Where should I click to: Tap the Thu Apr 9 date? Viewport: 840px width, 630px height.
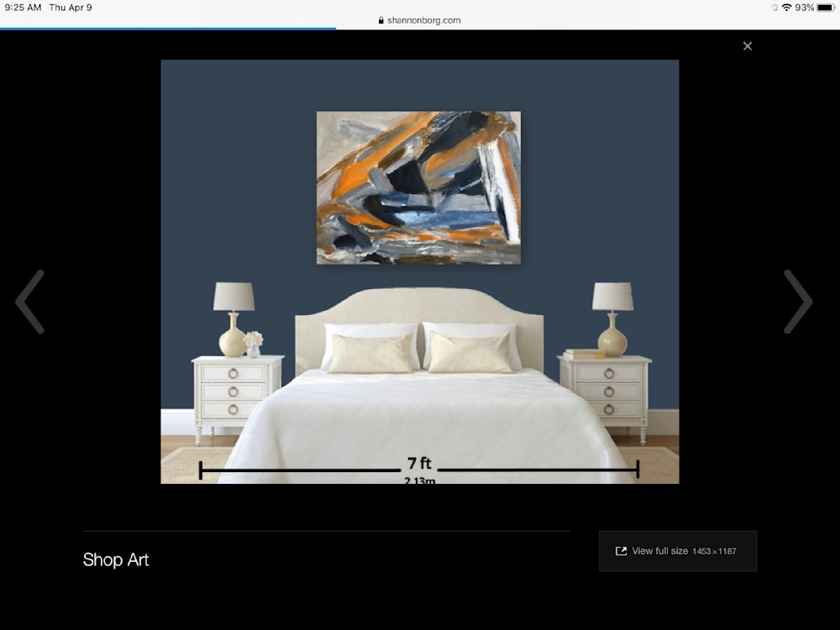pos(71,8)
